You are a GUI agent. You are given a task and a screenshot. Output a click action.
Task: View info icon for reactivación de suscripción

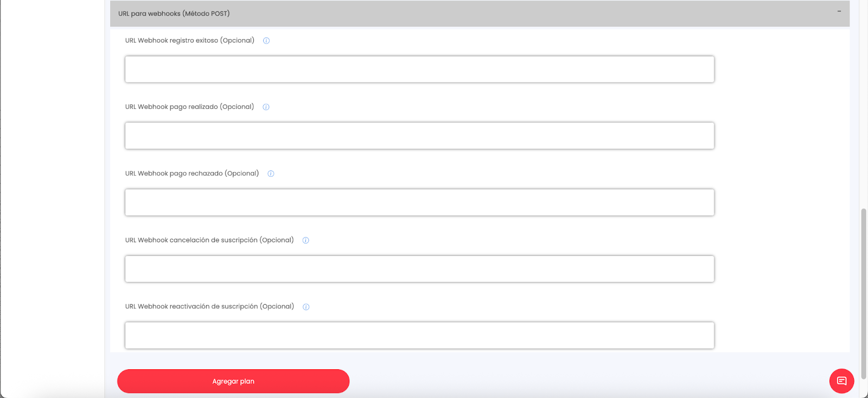(x=306, y=307)
